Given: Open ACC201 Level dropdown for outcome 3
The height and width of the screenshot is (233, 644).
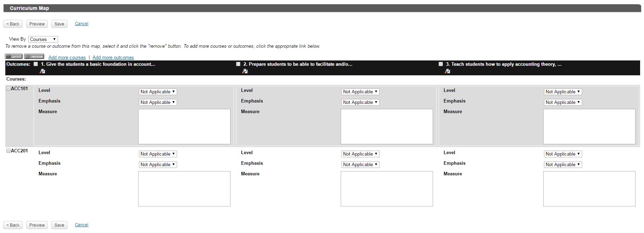Looking at the screenshot, I should pos(563,154).
